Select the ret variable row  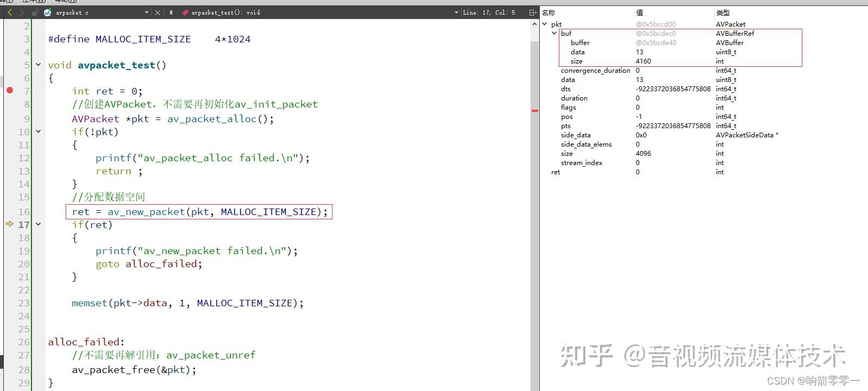tap(704, 172)
